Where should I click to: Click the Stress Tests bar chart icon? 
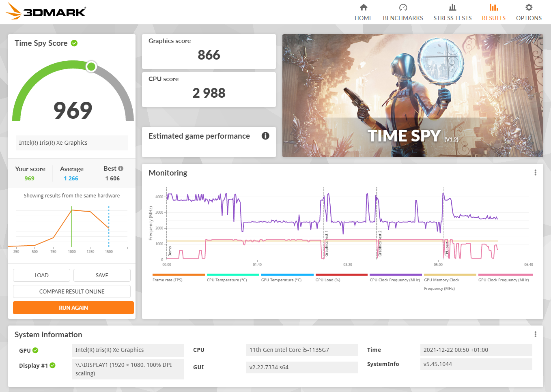point(452,7)
